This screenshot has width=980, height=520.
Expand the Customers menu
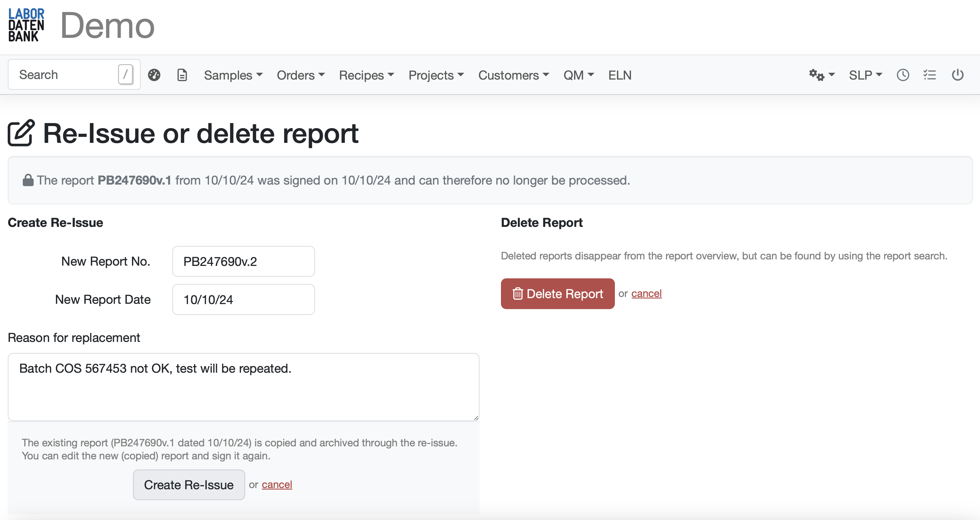[x=513, y=75]
